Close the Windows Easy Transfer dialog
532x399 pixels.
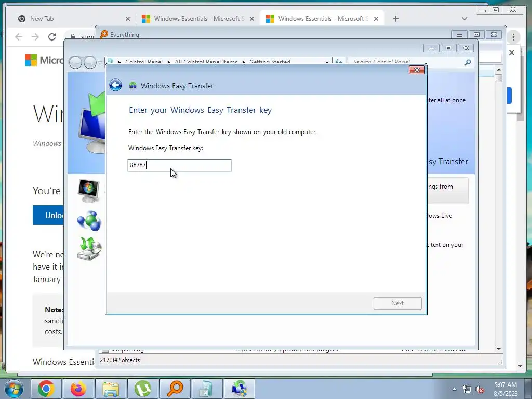click(417, 70)
